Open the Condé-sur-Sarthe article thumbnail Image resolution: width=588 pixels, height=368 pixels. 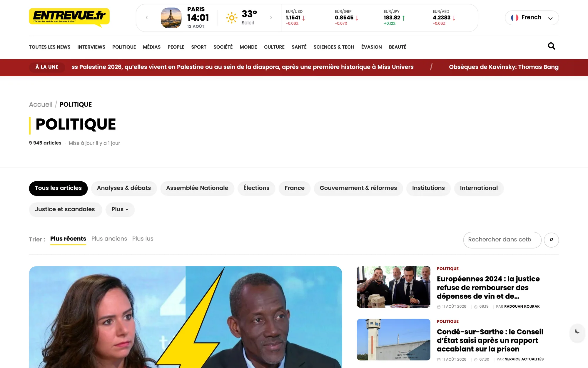pos(393,339)
